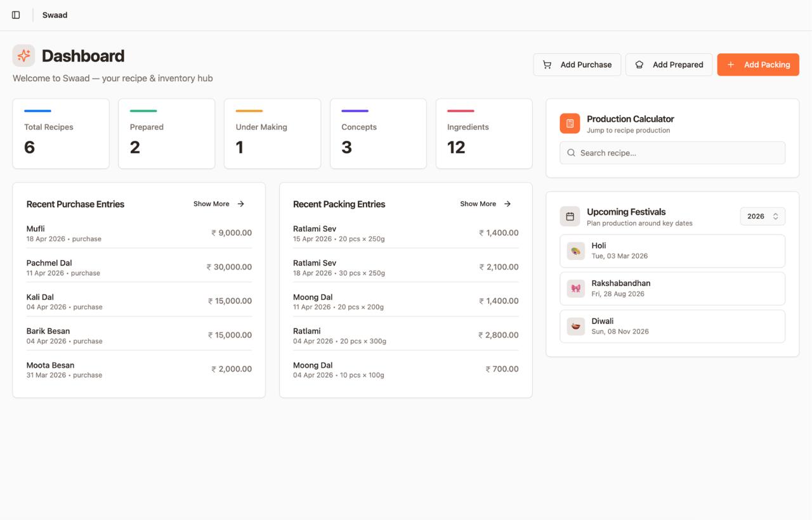The image size is (812, 520).
Task: Click the Add Prepared button
Action: tap(669, 65)
